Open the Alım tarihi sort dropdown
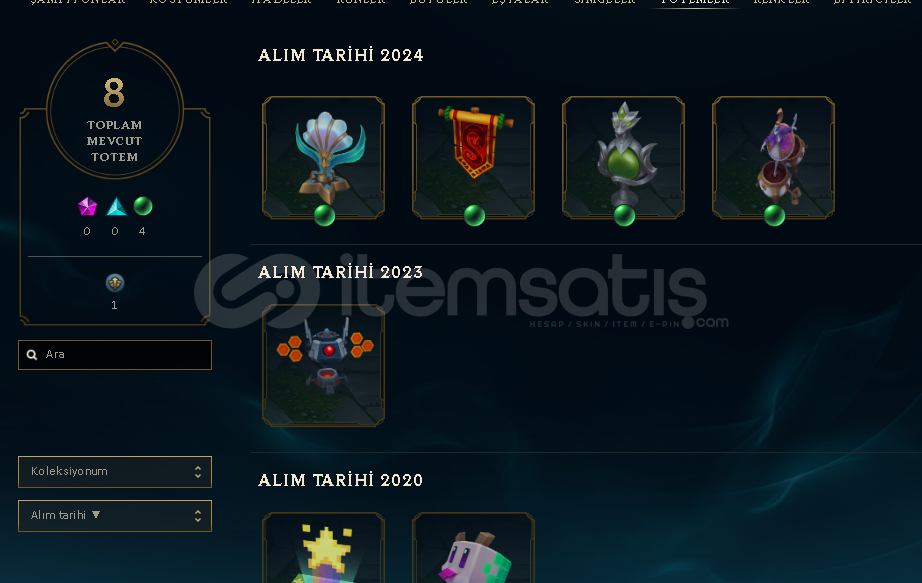Viewport: 922px width, 583px height. tap(115, 516)
